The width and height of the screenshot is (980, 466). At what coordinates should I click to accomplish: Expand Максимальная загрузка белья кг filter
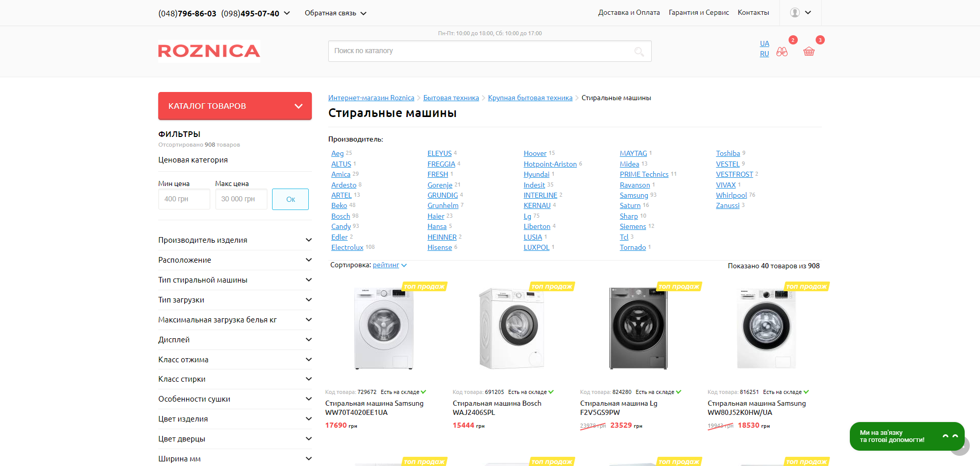pos(235,320)
